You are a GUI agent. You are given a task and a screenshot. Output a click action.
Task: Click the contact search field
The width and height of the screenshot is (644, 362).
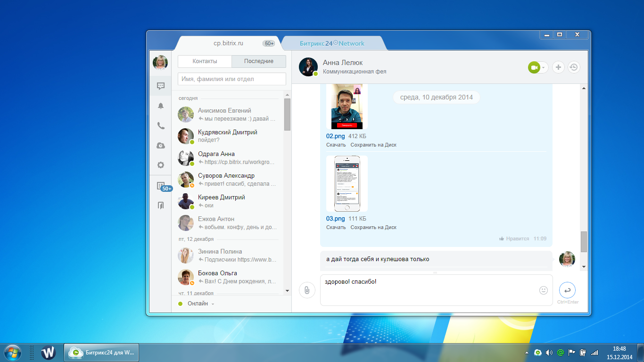(232, 79)
